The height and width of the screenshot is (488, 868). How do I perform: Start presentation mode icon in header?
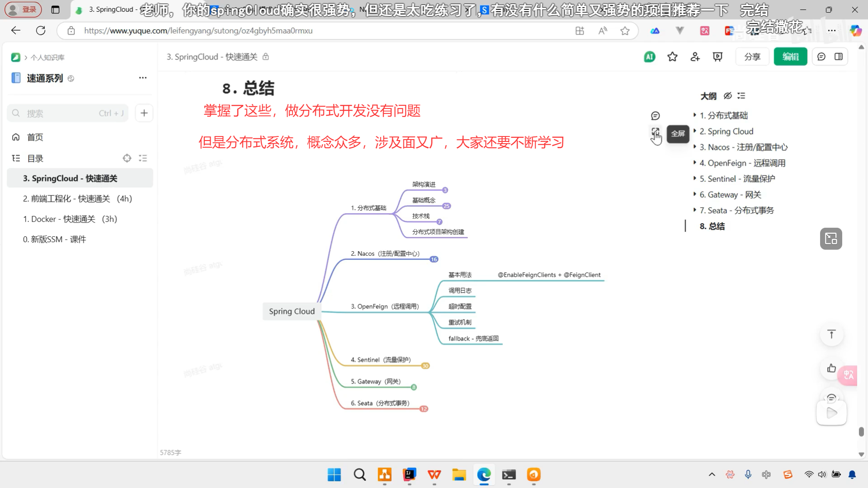click(717, 57)
